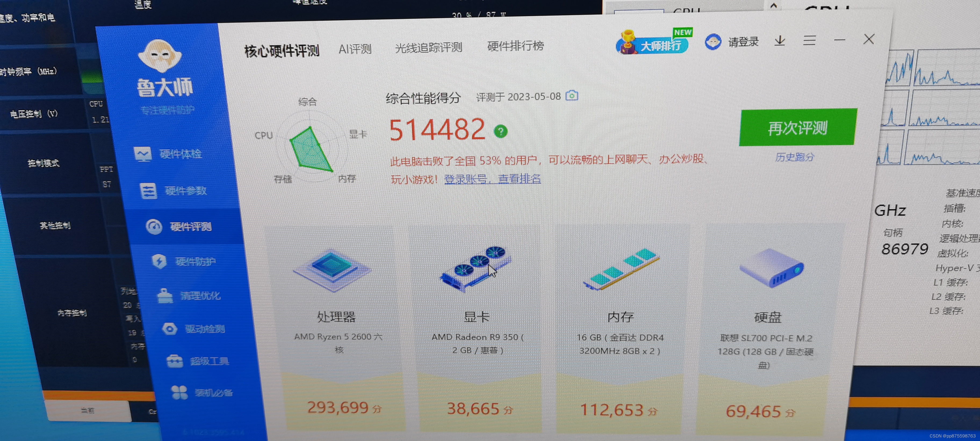Screen dimensions: 980x441
Task: Click 登录账号，查看排名 link
Action: coord(492,179)
